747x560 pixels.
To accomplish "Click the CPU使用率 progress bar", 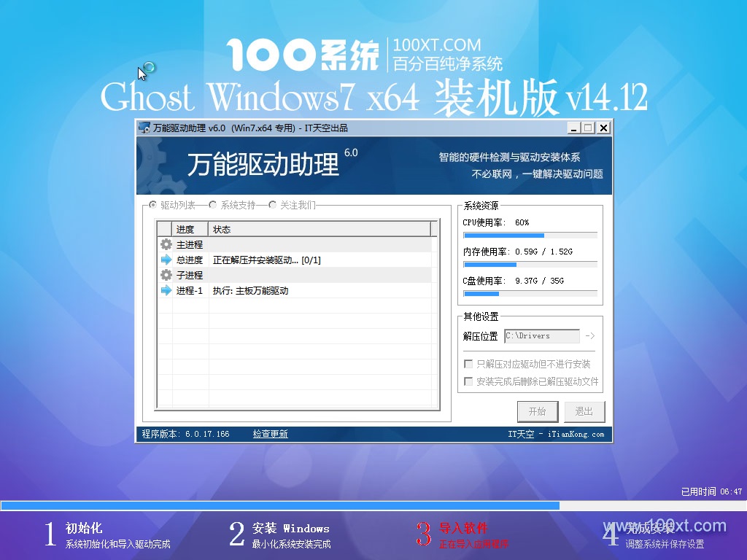I will (530, 236).
